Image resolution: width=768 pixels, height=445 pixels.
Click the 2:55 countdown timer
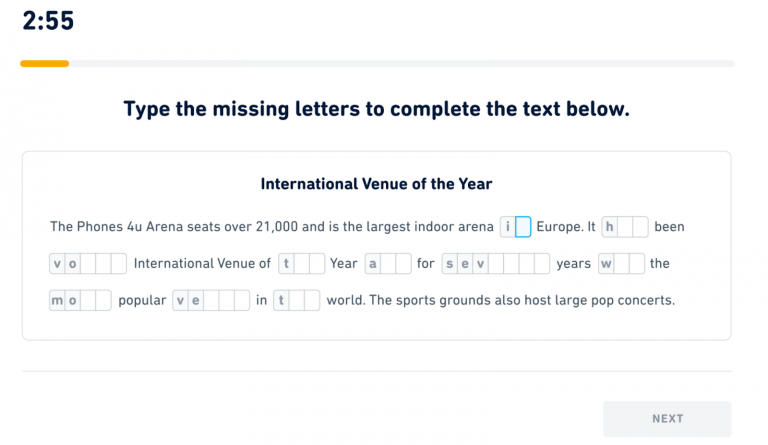pos(48,21)
